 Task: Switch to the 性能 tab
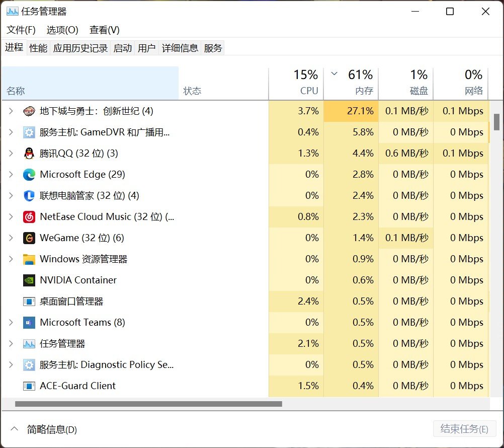pyautogui.click(x=38, y=48)
